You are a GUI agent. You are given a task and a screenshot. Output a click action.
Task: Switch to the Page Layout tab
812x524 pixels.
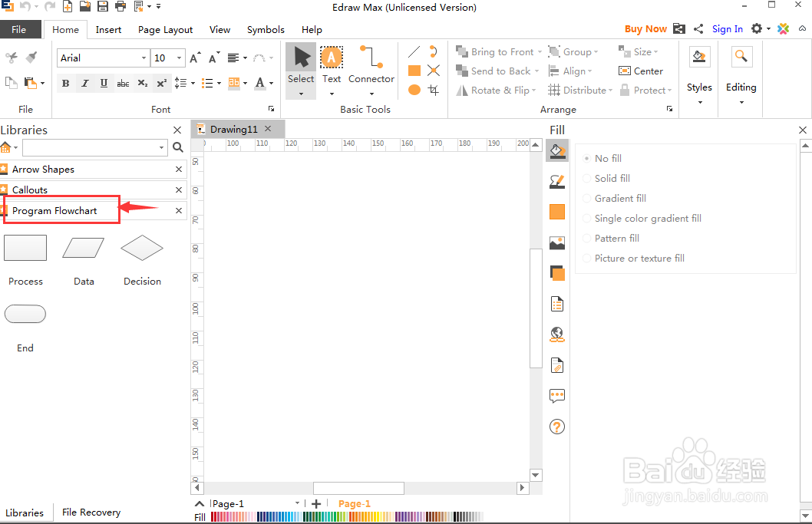[165, 29]
